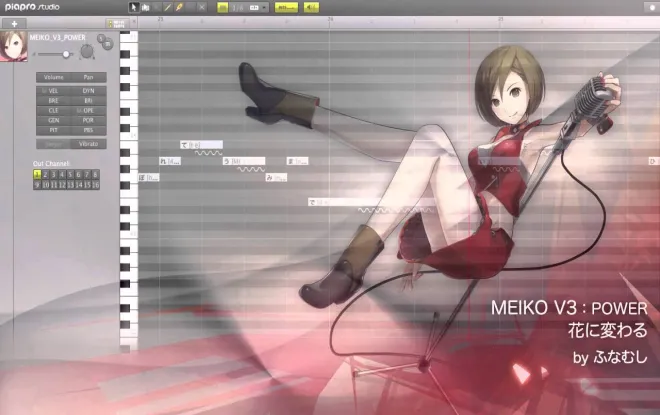Click the Piapro Studio logo
Viewport: 660px width, 415px height.
(x=32, y=7)
